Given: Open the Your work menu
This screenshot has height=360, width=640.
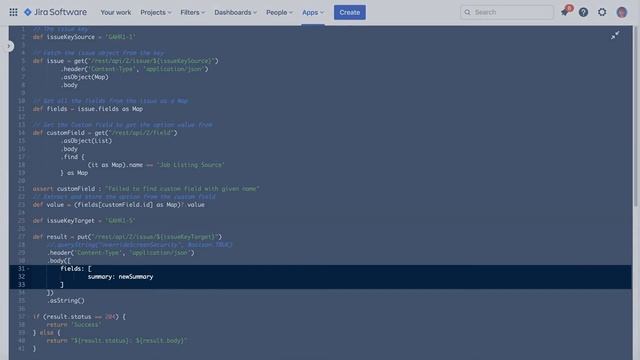Looking at the screenshot, I should pos(116,12).
